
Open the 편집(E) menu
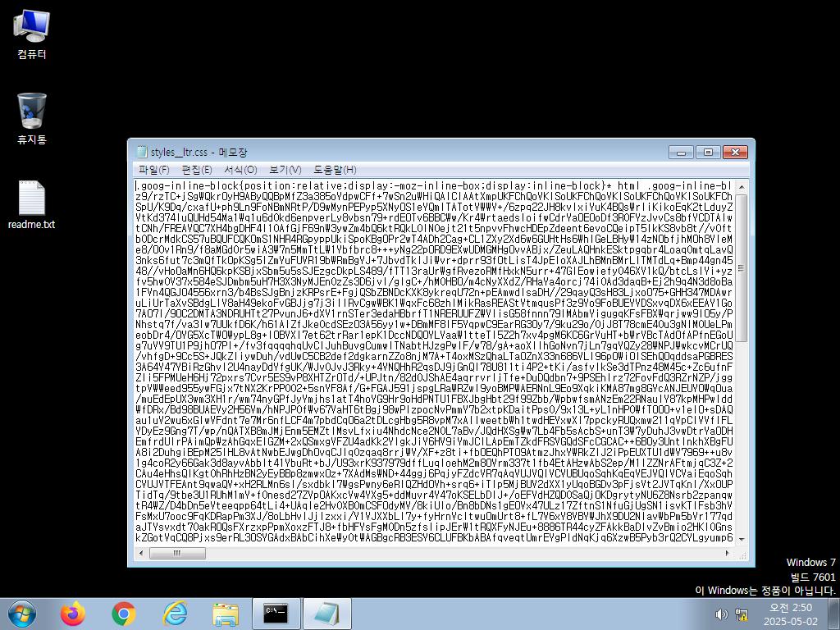click(197, 170)
